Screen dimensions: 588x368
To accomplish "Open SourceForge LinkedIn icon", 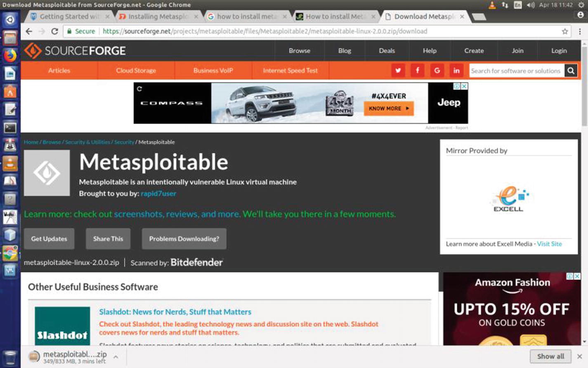I will point(456,71).
